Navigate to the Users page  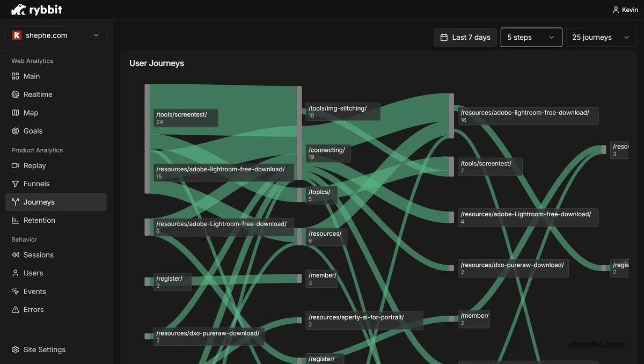coord(33,273)
